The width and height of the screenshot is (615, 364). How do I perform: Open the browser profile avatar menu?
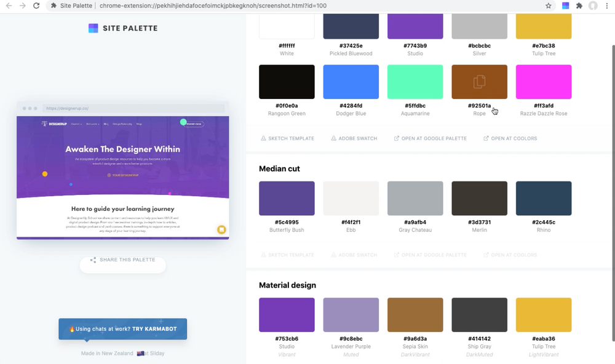click(592, 6)
